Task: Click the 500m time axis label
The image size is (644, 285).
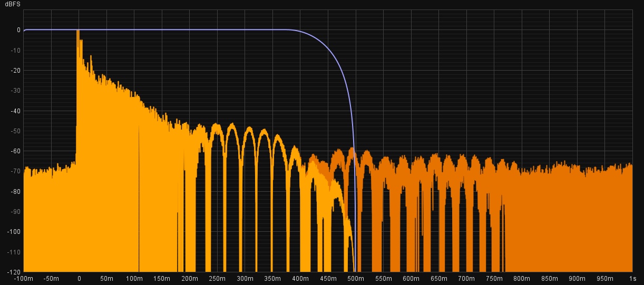Action: 356,279
